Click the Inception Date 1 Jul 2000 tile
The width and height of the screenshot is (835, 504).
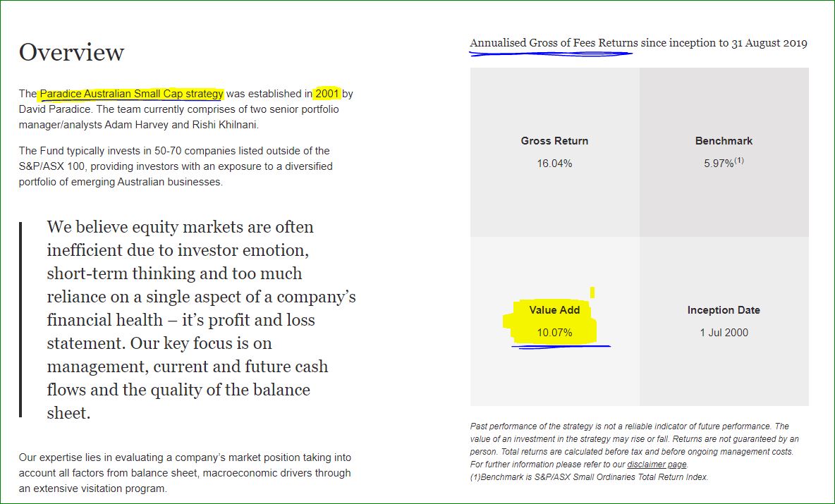tap(724, 321)
